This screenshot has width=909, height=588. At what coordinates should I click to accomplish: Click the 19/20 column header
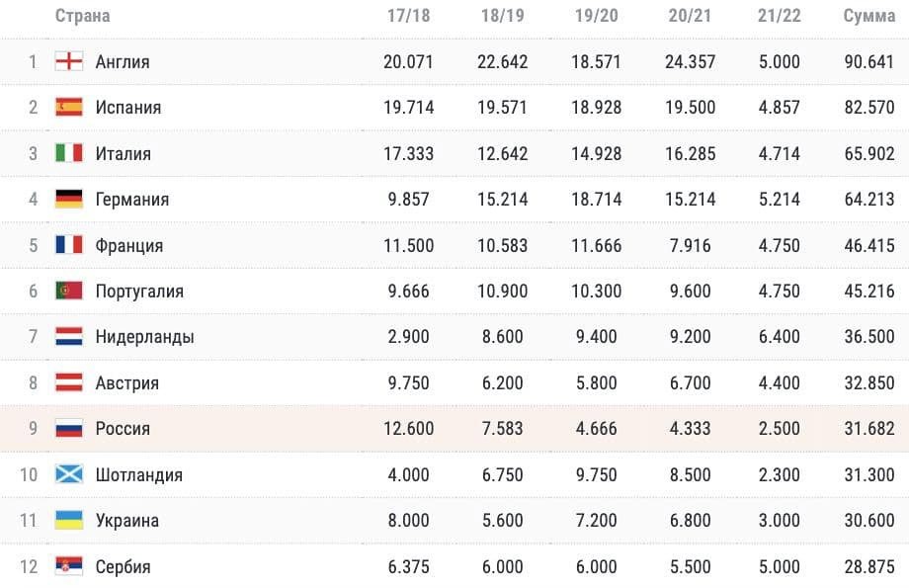coord(596,16)
